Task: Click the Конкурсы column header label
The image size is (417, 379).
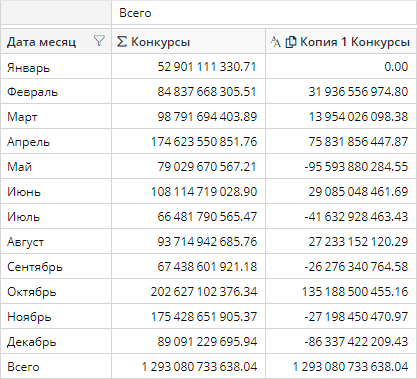Action: coord(160,42)
